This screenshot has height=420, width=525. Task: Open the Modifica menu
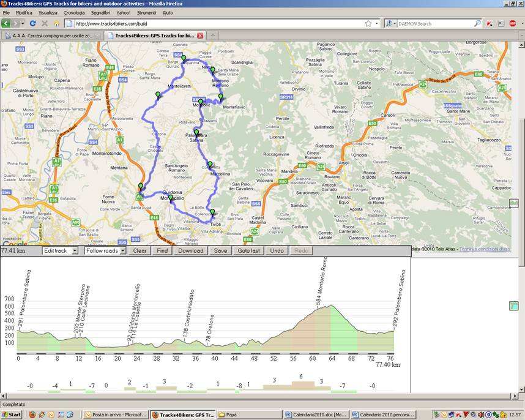click(x=24, y=13)
